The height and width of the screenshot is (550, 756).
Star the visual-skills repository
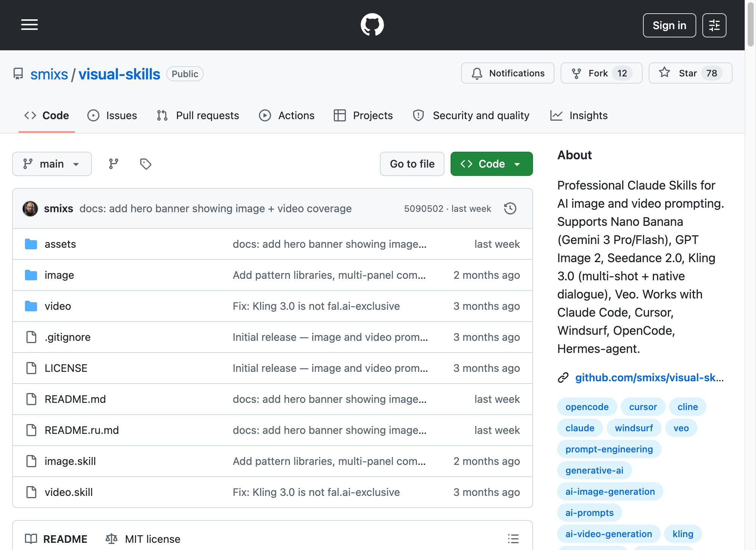click(690, 73)
